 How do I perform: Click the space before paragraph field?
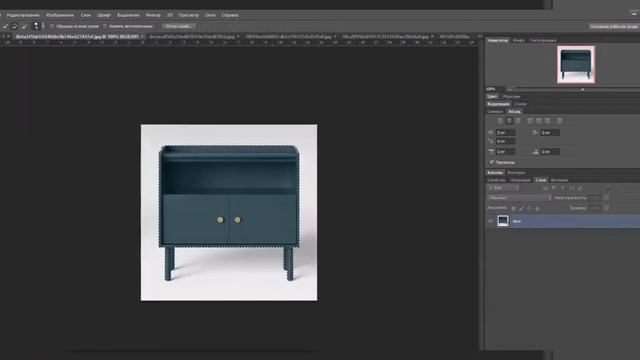click(505, 152)
